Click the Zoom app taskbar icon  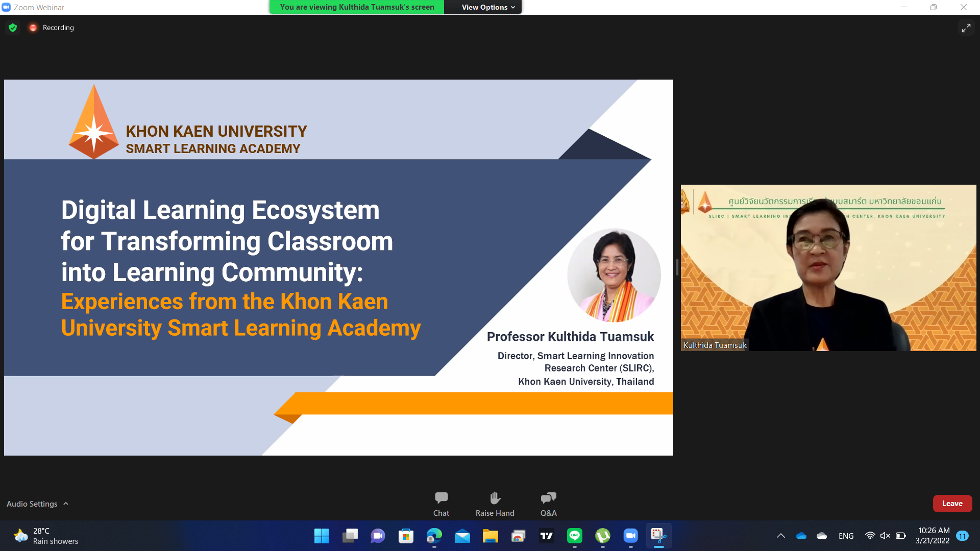[631, 536]
